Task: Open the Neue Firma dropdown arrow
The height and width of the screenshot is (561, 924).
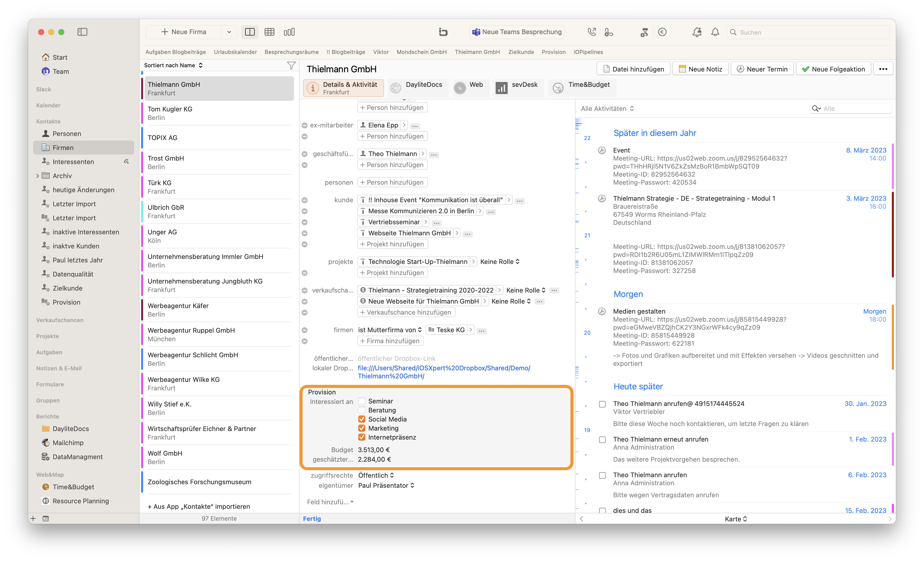Action: (229, 32)
